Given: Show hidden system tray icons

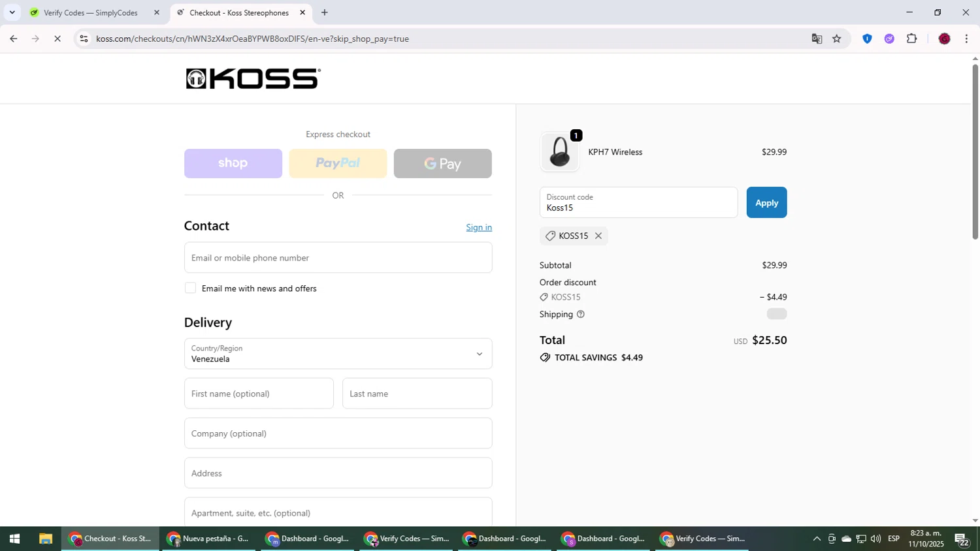Looking at the screenshot, I should [817, 539].
